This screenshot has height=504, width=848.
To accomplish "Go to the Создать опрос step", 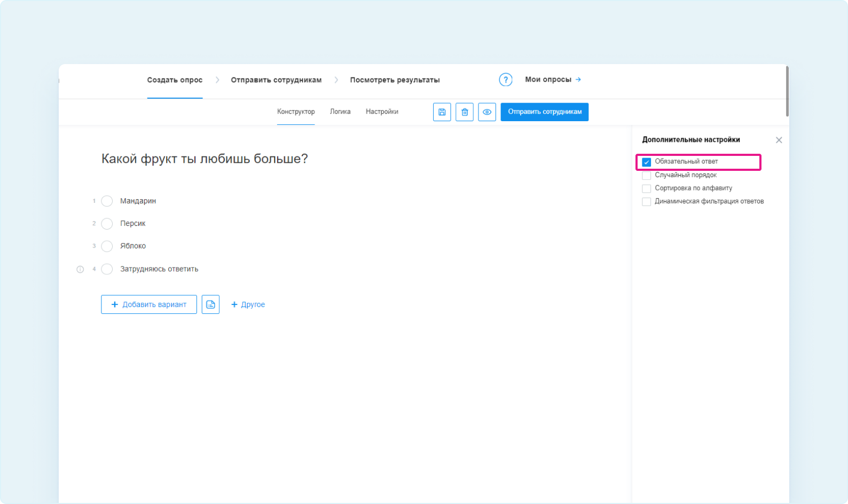I will [x=175, y=80].
